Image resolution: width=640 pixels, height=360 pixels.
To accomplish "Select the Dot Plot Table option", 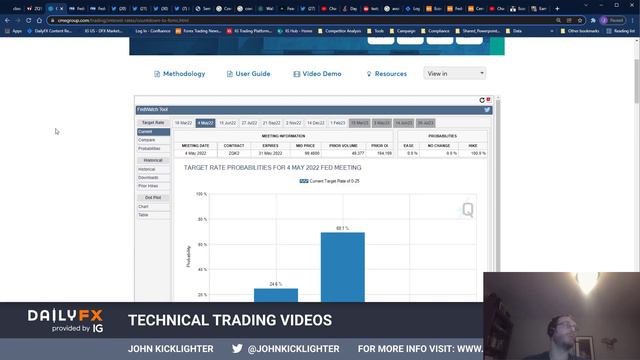I will point(153,215).
